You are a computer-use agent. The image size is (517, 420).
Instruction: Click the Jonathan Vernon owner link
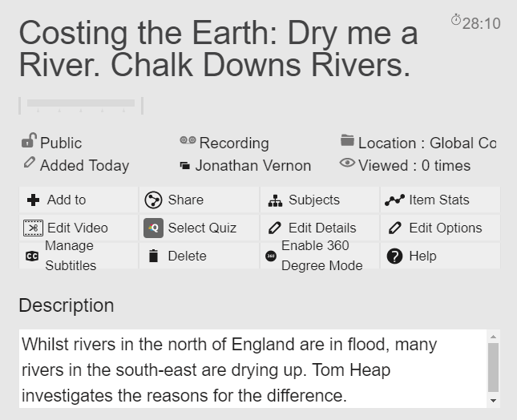253,165
